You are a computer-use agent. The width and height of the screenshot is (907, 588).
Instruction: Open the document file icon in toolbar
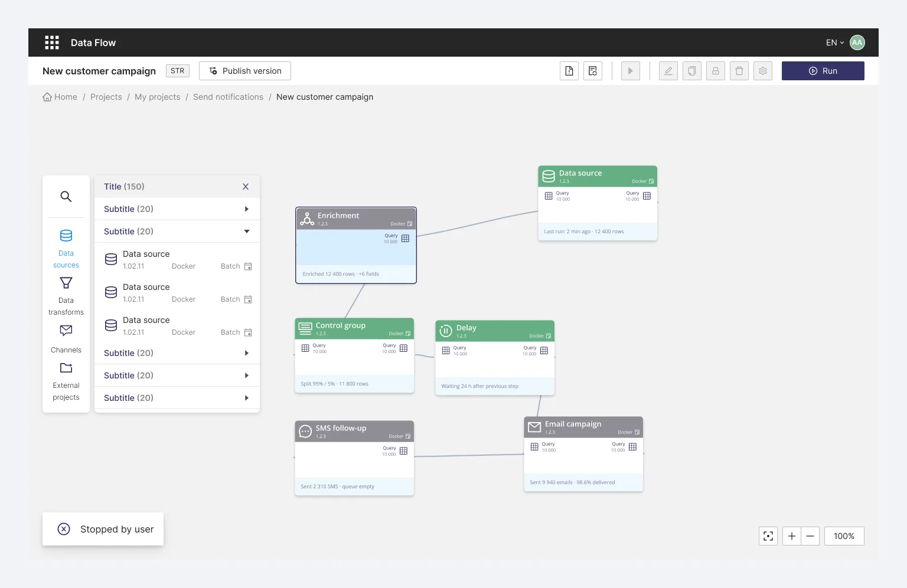[569, 71]
